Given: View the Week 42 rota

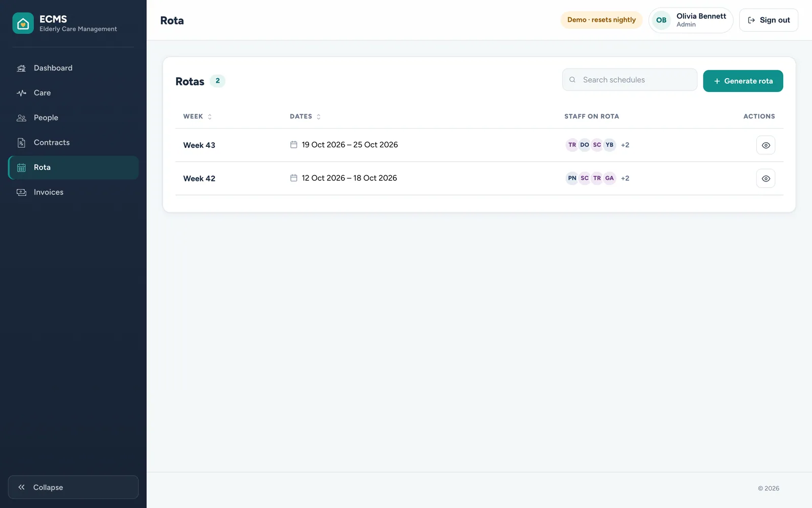Looking at the screenshot, I should coord(765,179).
